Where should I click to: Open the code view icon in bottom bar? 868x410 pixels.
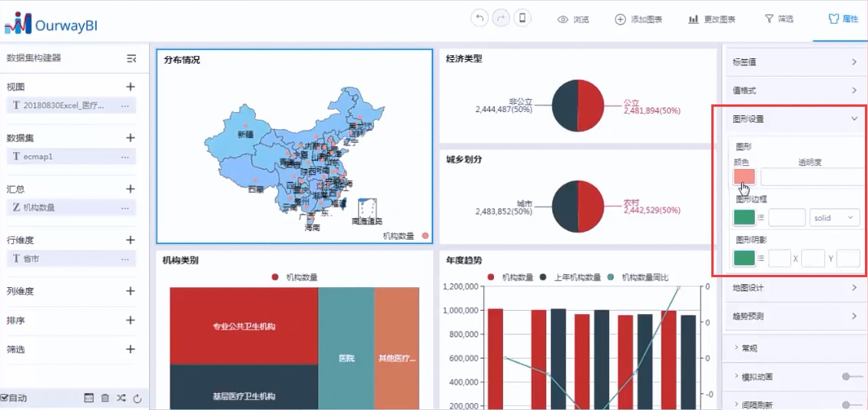pos(88,398)
